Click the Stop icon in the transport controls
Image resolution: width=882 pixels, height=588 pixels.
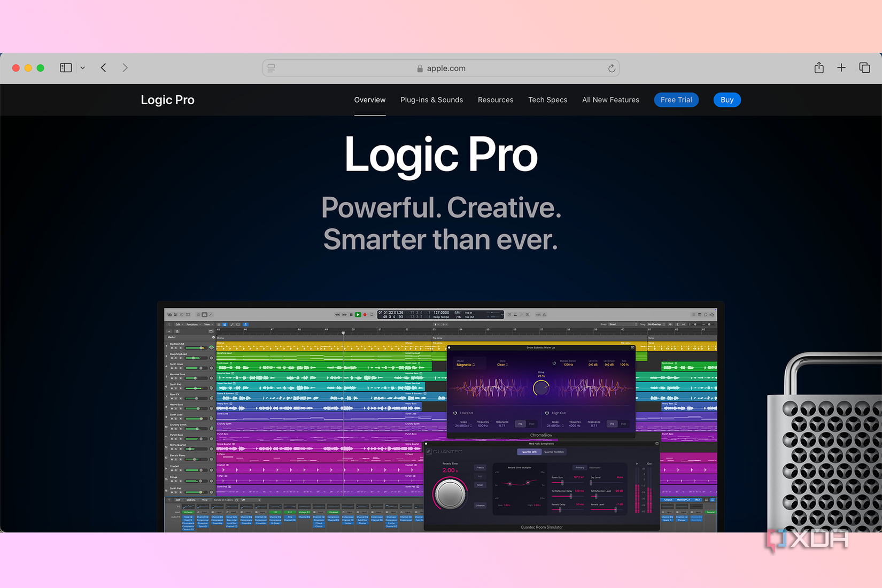pos(351,314)
